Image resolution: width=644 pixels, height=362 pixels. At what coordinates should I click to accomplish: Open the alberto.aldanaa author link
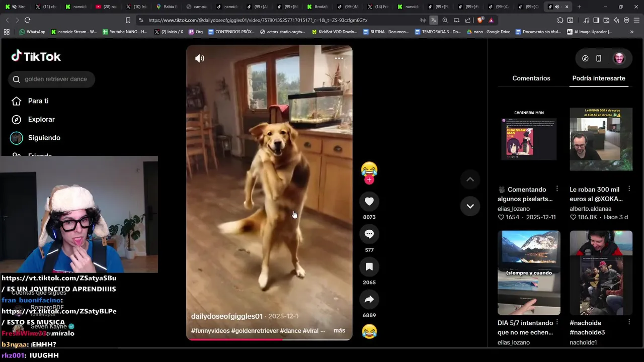point(590,209)
